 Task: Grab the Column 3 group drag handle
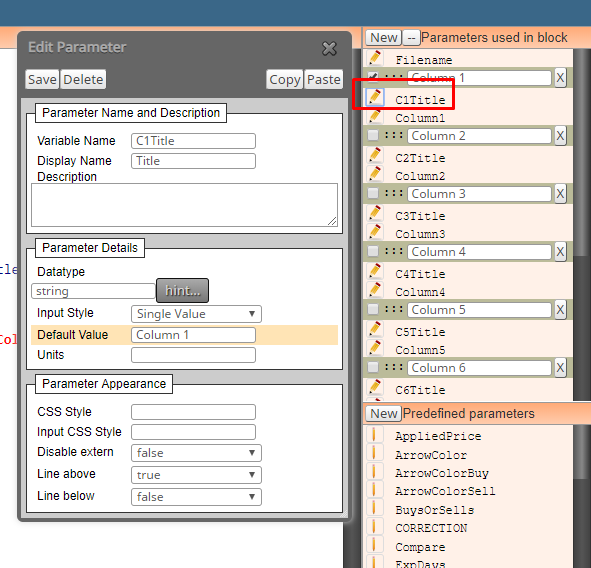coord(394,193)
